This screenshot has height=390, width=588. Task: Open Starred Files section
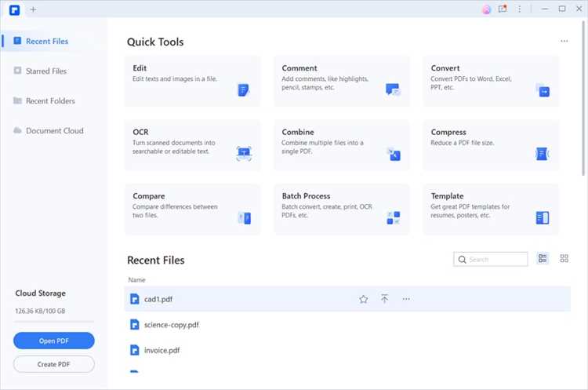pos(46,71)
